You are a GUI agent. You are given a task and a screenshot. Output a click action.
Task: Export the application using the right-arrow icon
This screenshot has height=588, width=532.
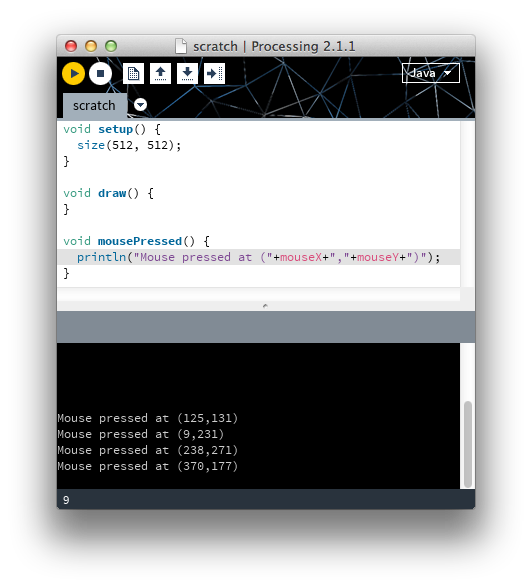[x=214, y=73]
